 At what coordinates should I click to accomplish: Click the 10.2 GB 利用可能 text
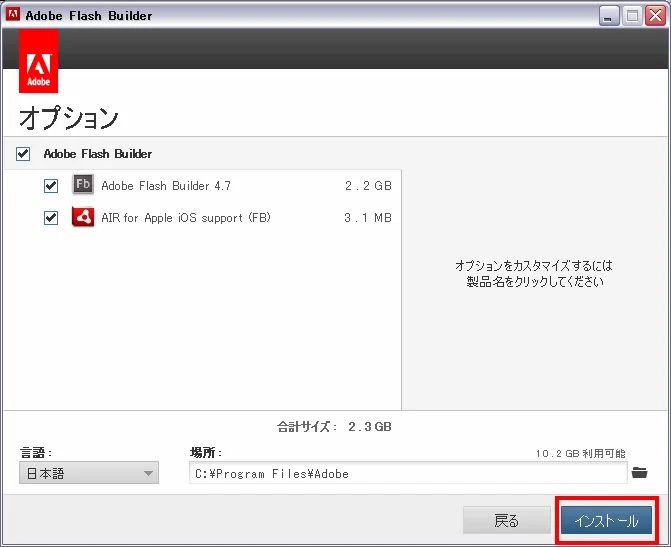click(581, 453)
